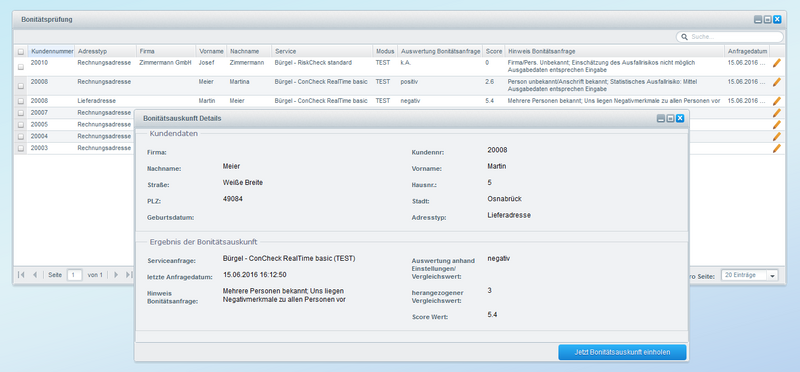Click pencil icon for Martina Meier's row

pos(777,82)
